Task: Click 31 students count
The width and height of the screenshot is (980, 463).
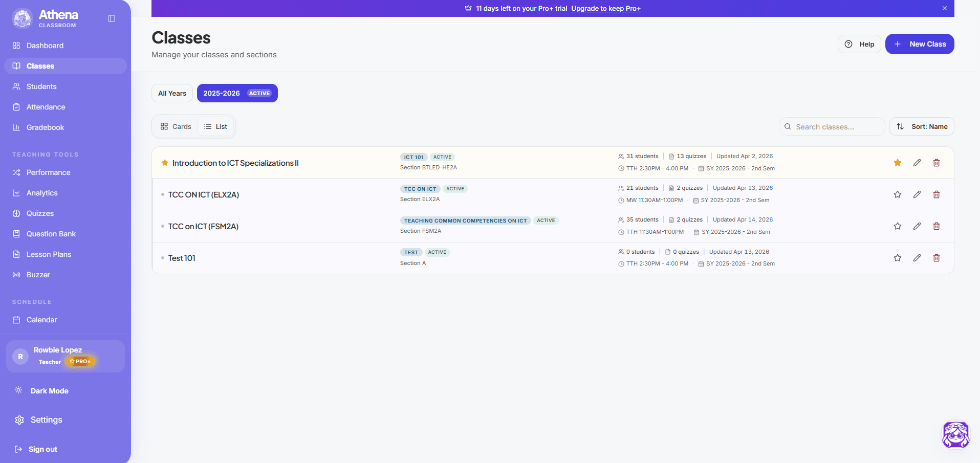Action: [638, 156]
